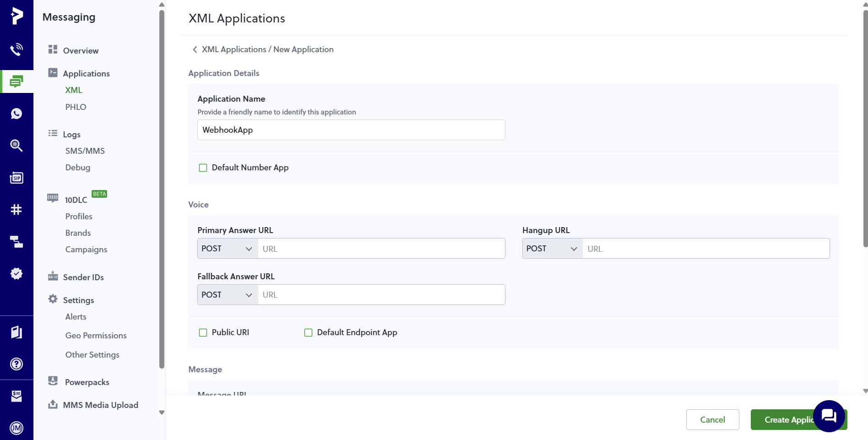Image resolution: width=868 pixels, height=440 pixels.
Task: Open the Hangup URL method dropdown
Action: [x=553, y=249]
